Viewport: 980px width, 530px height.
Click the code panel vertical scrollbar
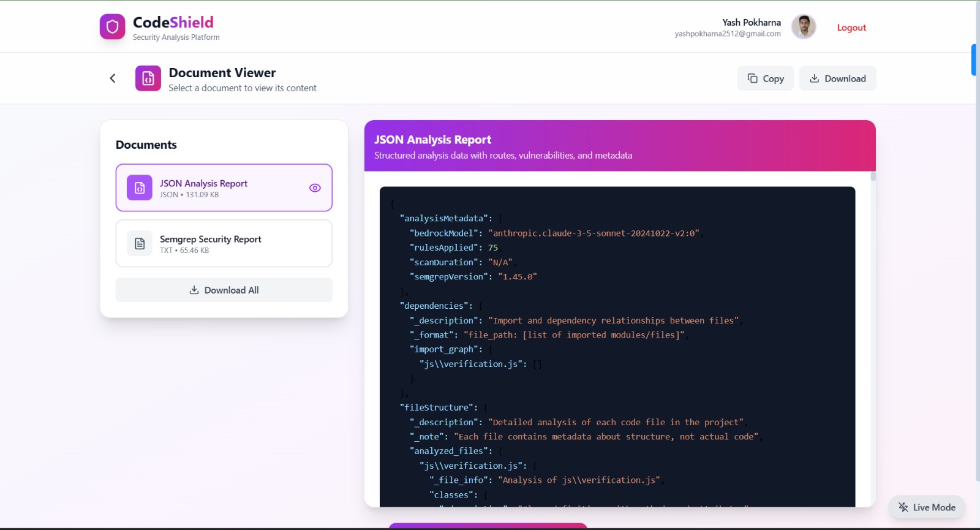click(x=873, y=176)
